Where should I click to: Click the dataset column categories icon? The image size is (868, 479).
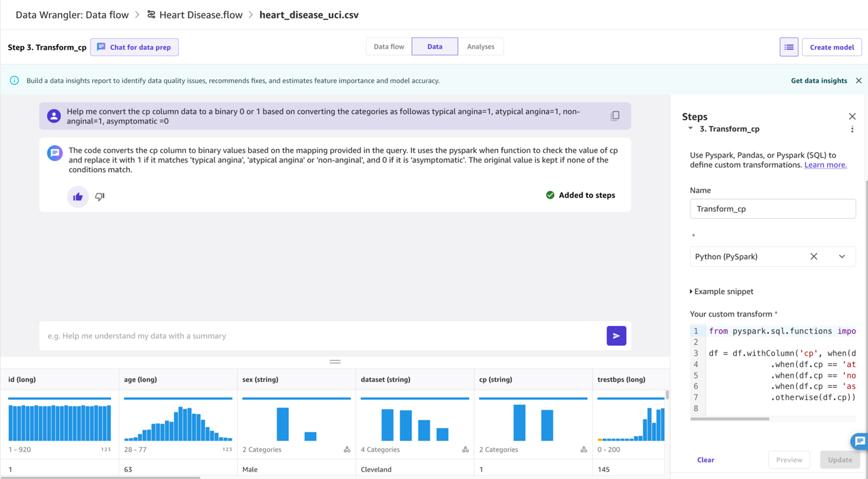pos(465,449)
